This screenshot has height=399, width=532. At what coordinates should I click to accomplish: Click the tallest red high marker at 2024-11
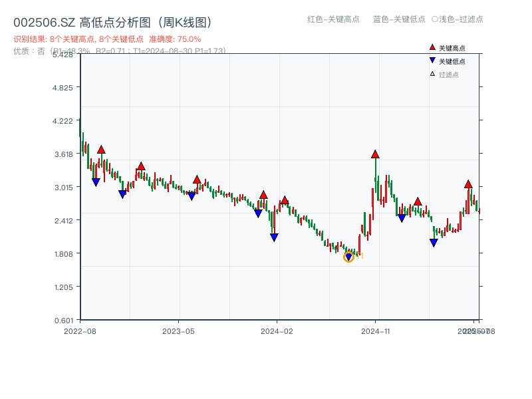(x=375, y=154)
